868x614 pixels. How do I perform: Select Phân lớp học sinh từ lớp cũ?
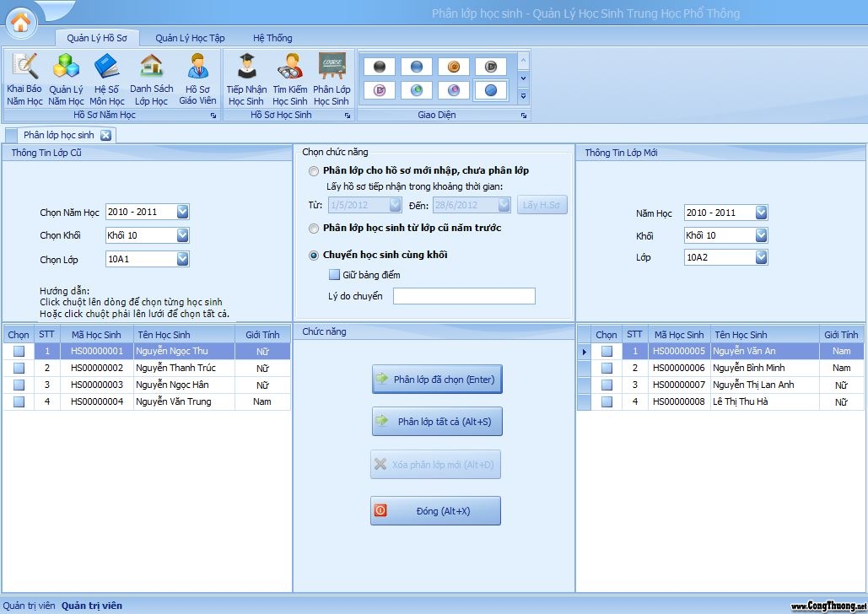click(x=313, y=228)
